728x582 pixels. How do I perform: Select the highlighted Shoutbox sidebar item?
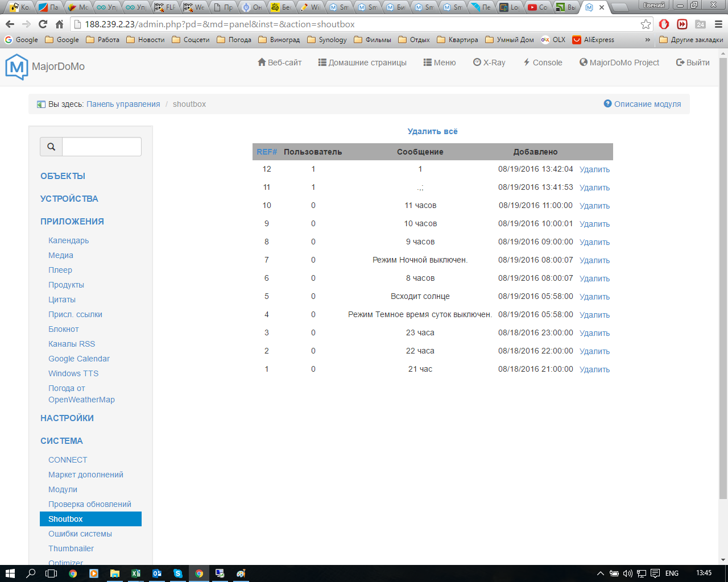coord(90,519)
